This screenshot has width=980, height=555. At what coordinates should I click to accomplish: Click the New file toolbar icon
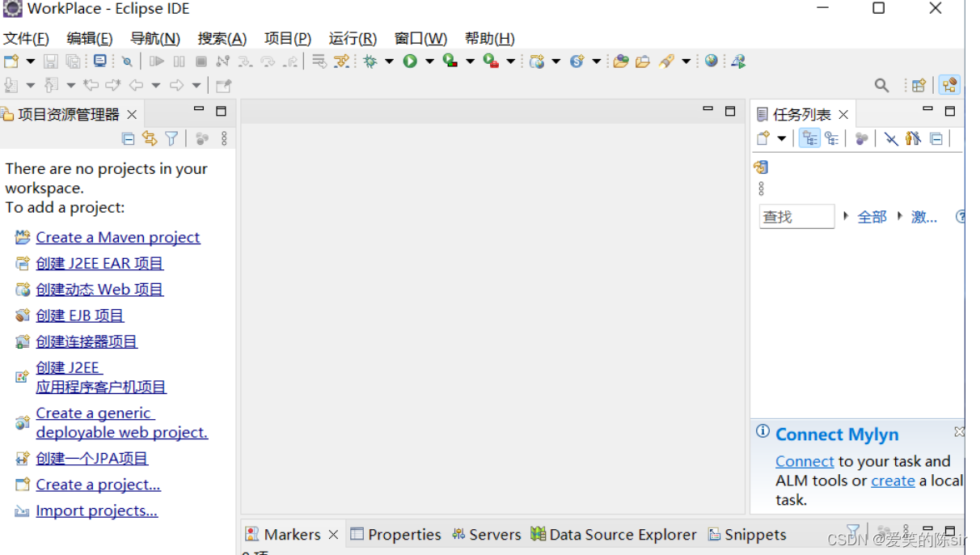tap(11, 61)
